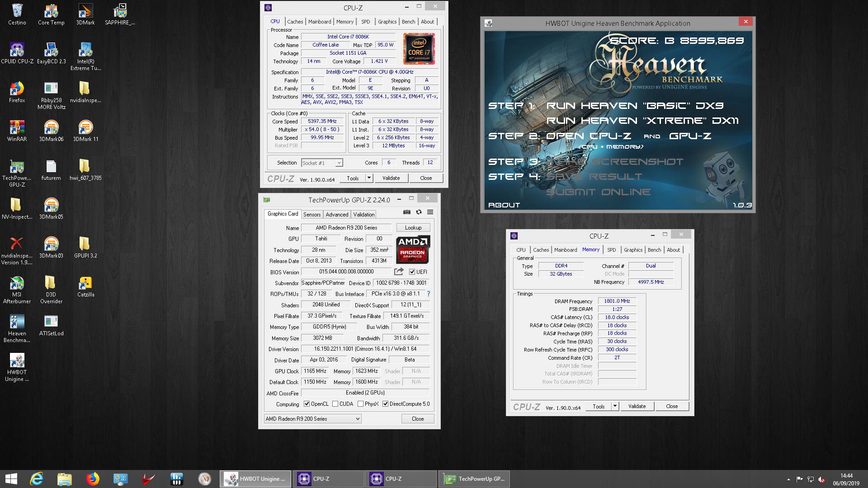Image resolution: width=868 pixels, height=488 pixels.
Task: Open the 3DMark05 desktop shortcut
Action: 51,209
